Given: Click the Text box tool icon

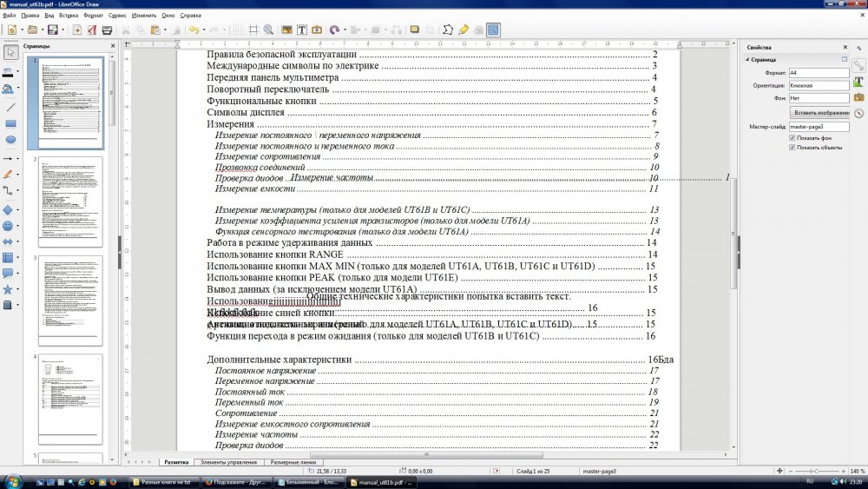Looking at the screenshot, I should (x=302, y=30).
